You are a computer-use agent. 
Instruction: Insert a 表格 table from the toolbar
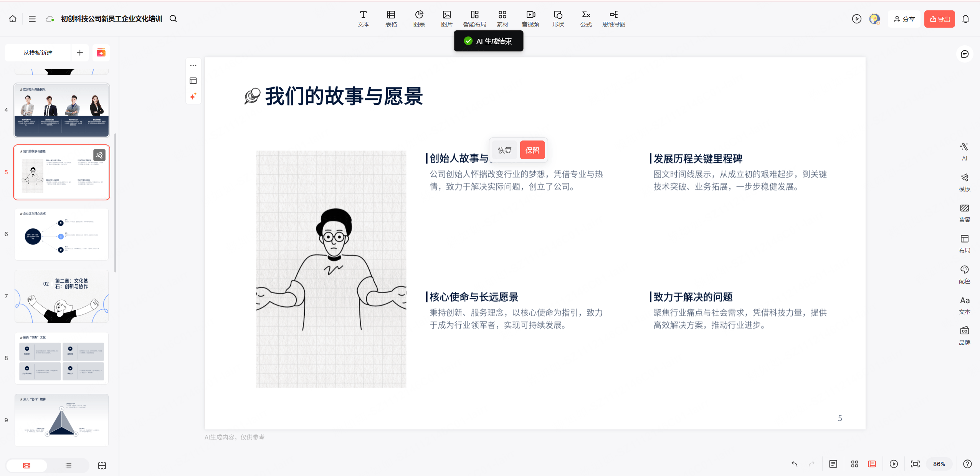(x=390, y=18)
